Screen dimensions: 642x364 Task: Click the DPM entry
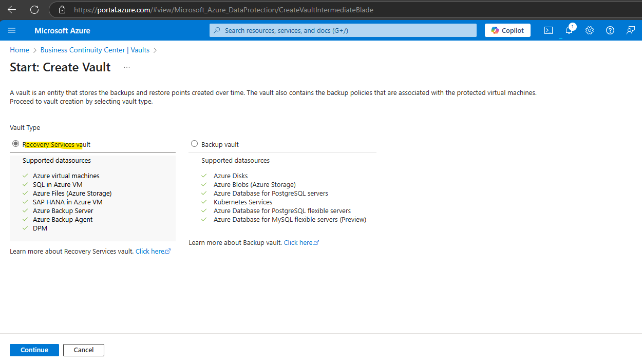(40, 228)
